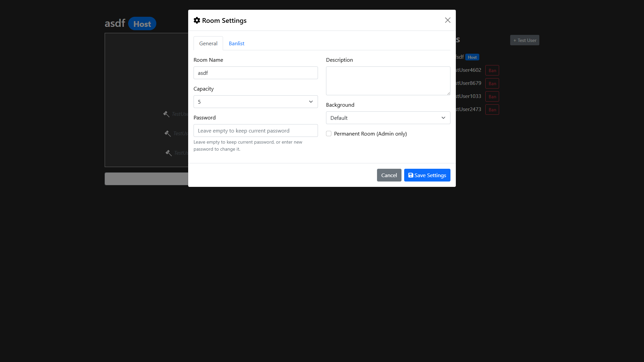Click the gear icon beside Room Settings
The width and height of the screenshot is (644, 362).
pyautogui.click(x=197, y=20)
